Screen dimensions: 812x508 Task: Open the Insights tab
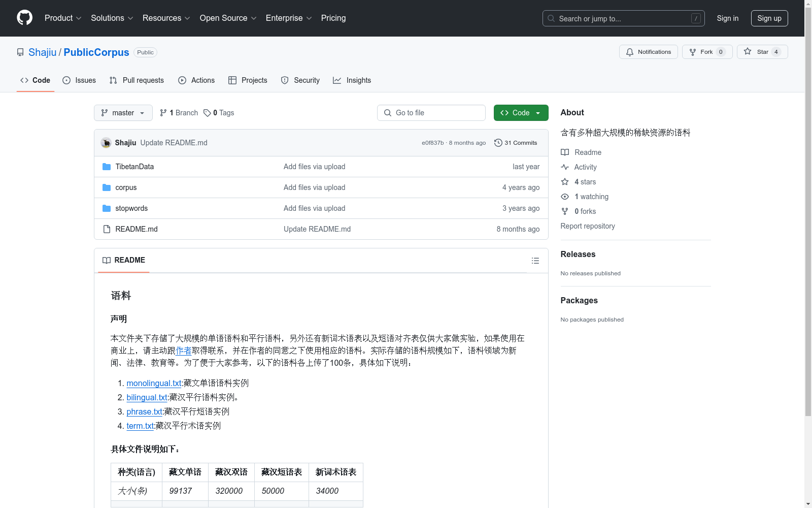pos(352,80)
